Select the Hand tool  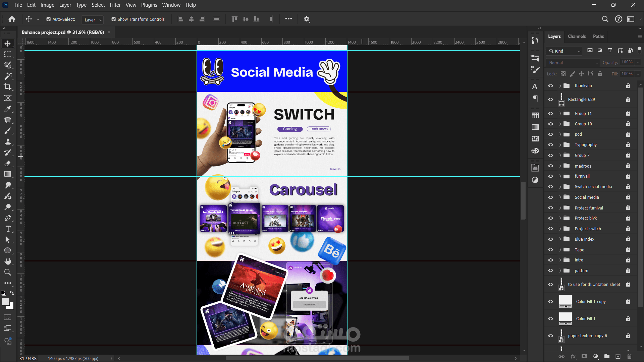point(8,261)
